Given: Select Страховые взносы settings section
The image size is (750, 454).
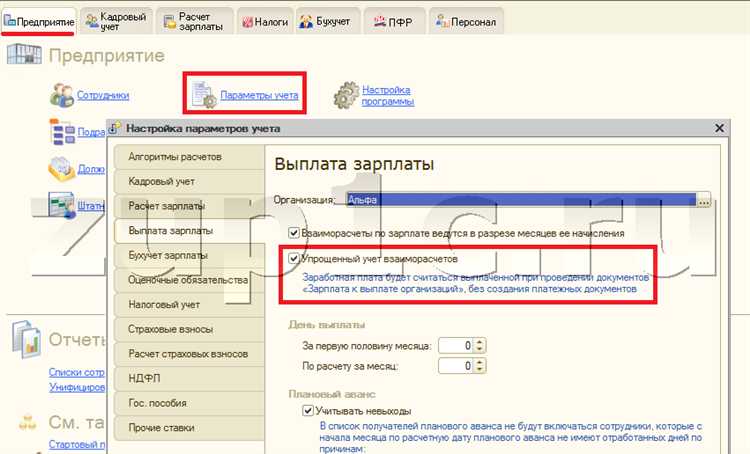Looking at the screenshot, I should pyautogui.click(x=189, y=329).
